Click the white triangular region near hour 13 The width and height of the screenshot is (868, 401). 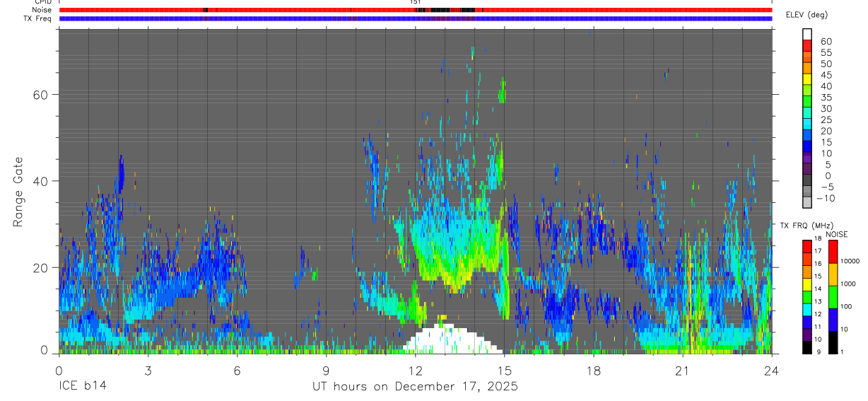click(452, 339)
